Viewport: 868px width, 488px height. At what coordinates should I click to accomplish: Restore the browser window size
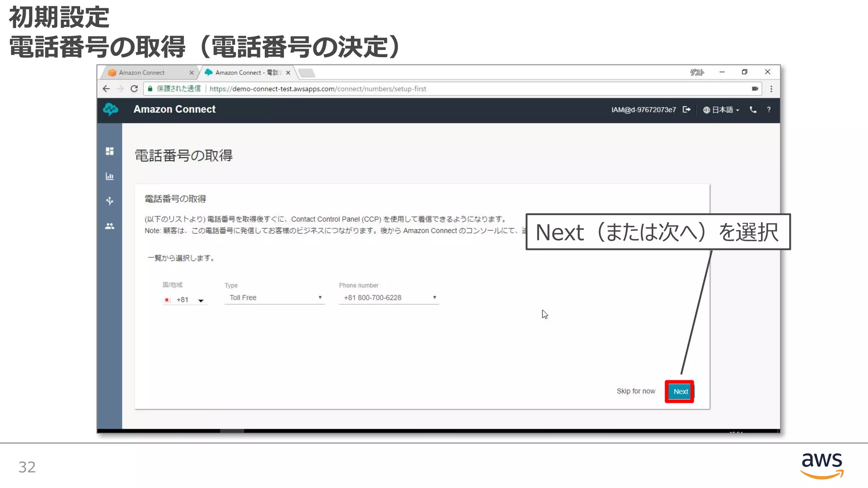click(745, 72)
